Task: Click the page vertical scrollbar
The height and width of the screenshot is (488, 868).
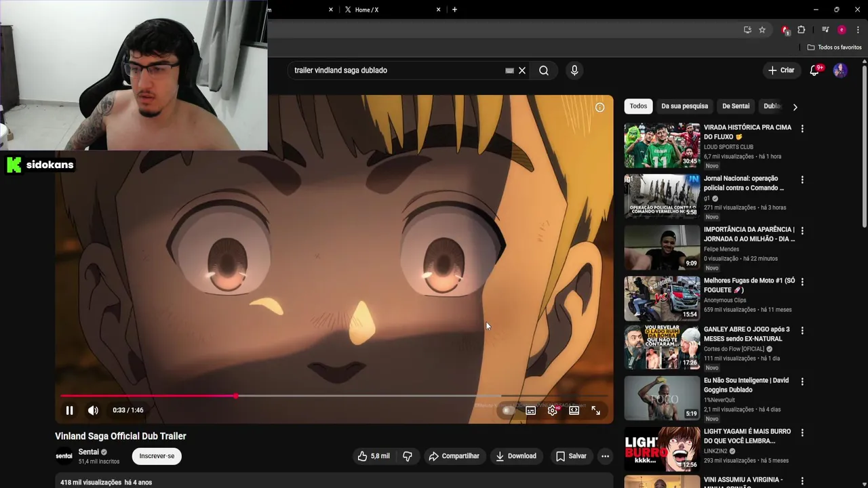Action: (864, 146)
